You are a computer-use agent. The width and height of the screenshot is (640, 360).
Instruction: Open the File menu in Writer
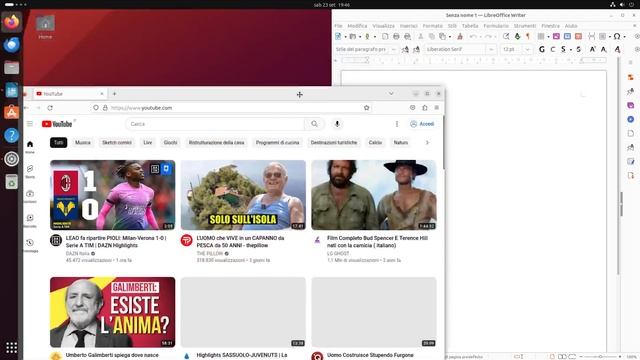(338, 26)
